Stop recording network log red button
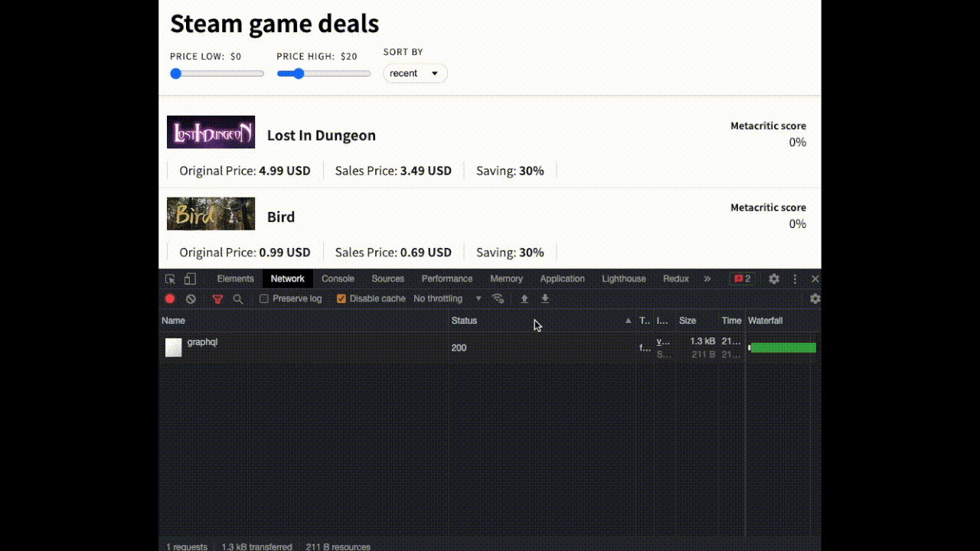 click(x=170, y=298)
